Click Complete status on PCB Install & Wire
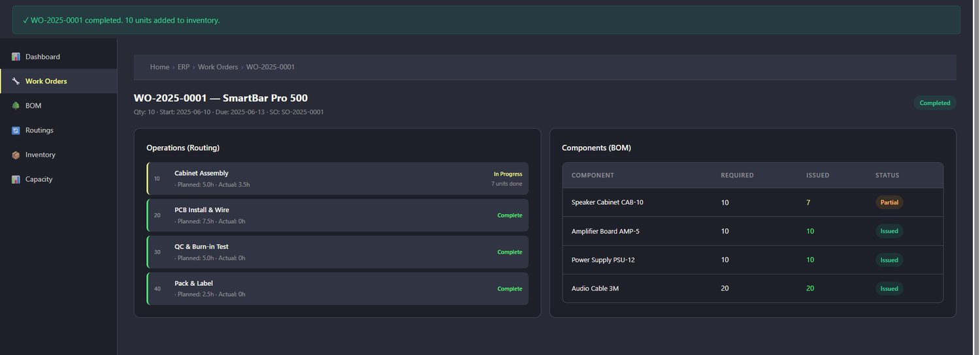The width and height of the screenshot is (980, 355). tap(510, 215)
